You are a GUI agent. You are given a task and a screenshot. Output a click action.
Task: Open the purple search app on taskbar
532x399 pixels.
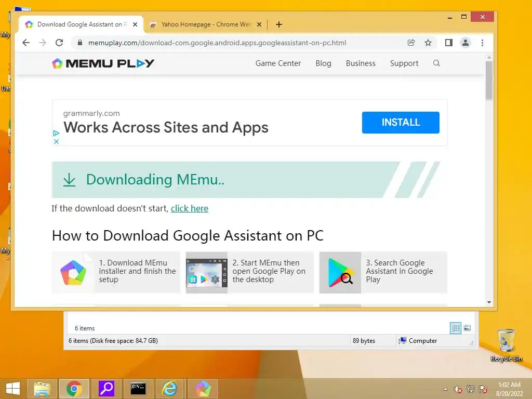(x=106, y=389)
